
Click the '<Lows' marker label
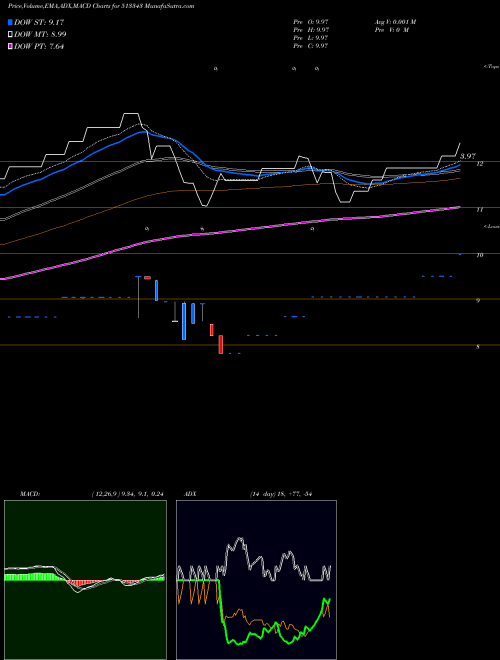point(491,226)
